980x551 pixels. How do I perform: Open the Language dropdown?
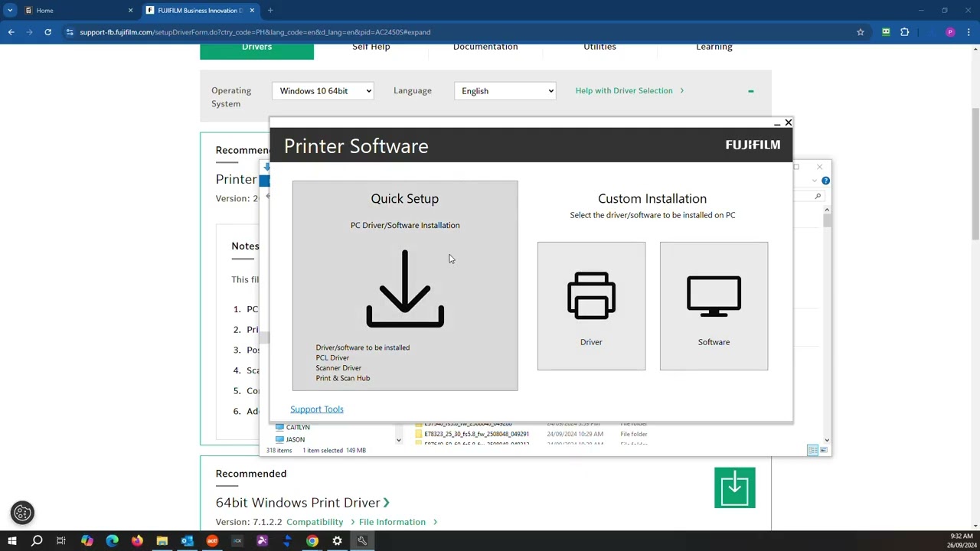point(505,91)
